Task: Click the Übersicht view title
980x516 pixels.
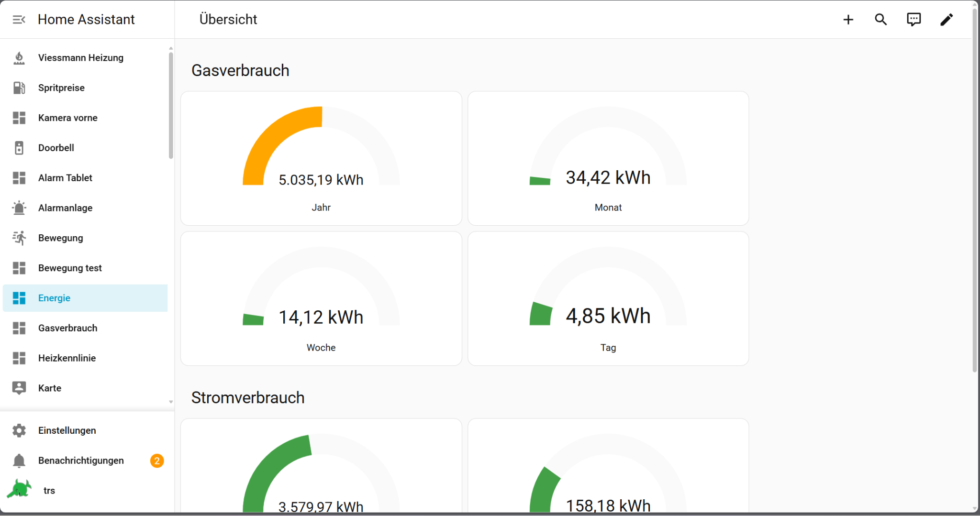Action: (228, 20)
